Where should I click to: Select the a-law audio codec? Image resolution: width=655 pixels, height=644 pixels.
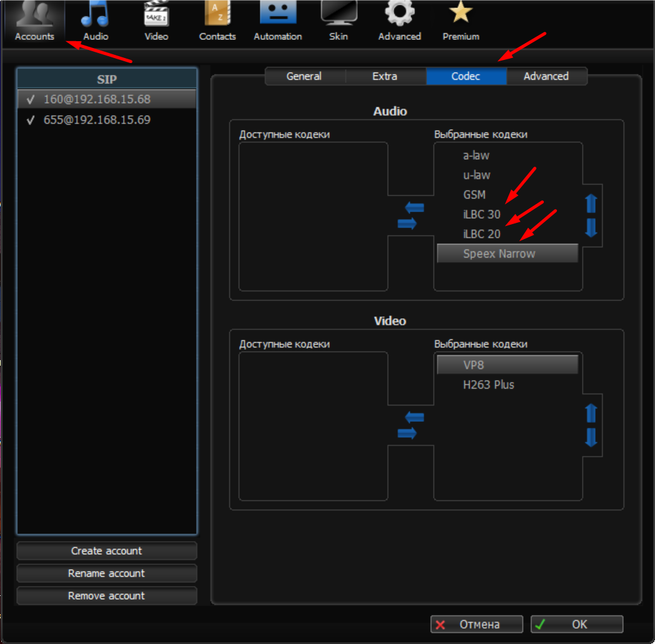tap(508, 155)
